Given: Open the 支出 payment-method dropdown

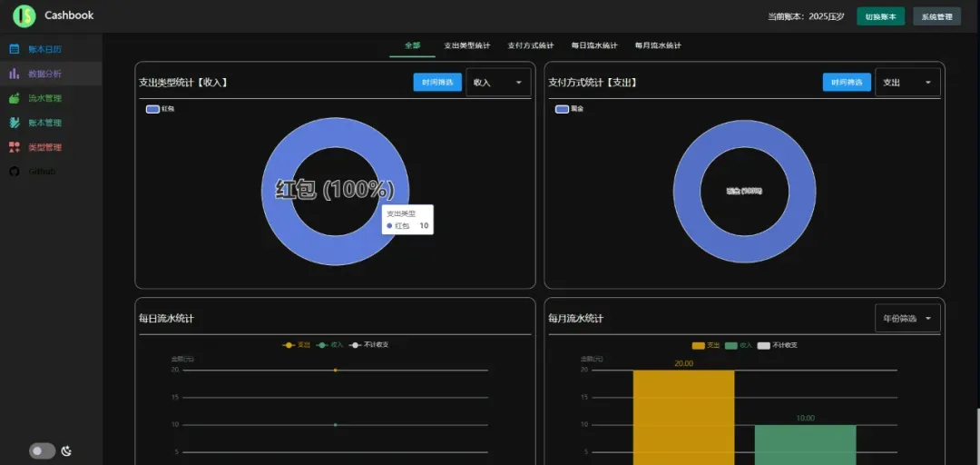Looking at the screenshot, I should point(907,83).
